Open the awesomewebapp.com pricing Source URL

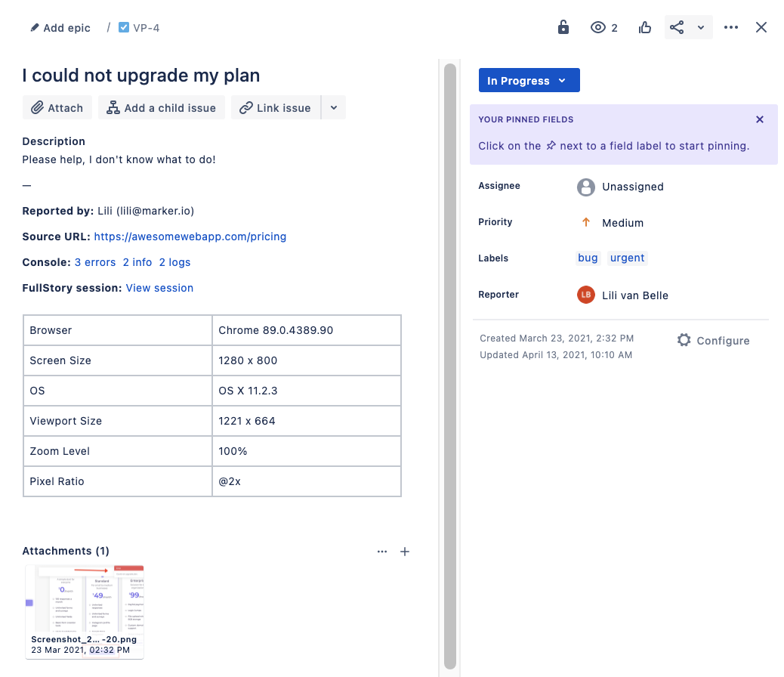pos(190,236)
